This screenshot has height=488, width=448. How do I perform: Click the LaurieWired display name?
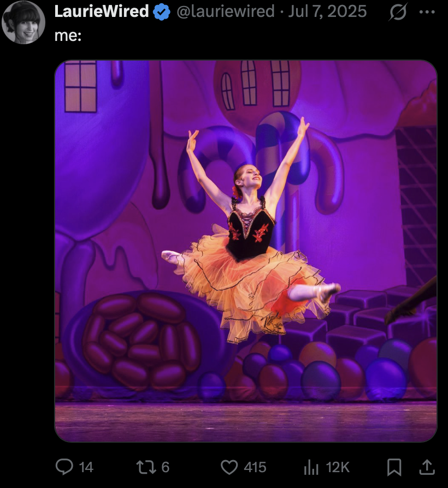click(x=102, y=11)
